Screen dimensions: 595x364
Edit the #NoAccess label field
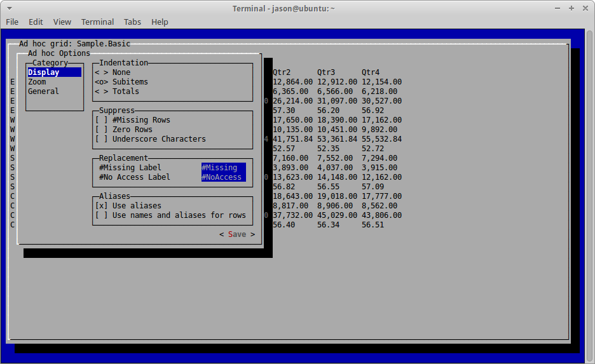coord(224,177)
